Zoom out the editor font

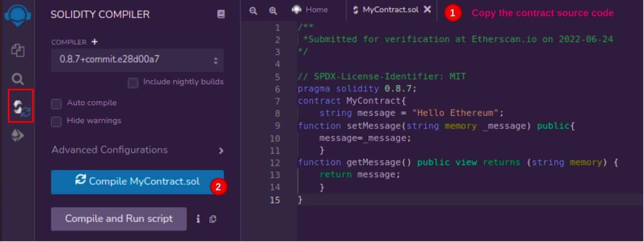pos(253,11)
